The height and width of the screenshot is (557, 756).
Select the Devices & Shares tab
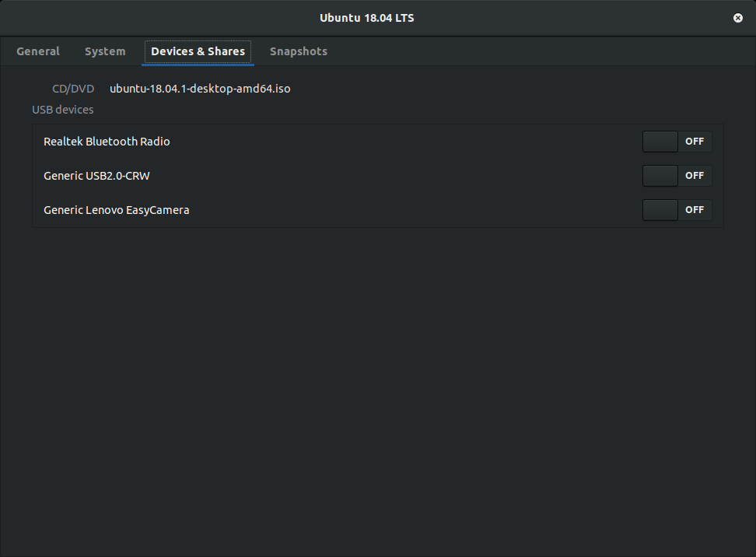click(198, 51)
